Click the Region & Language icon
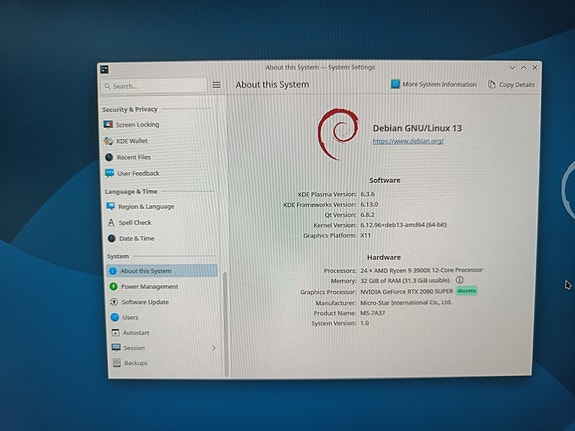Image resolution: width=575 pixels, height=431 pixels. (110, 206)
